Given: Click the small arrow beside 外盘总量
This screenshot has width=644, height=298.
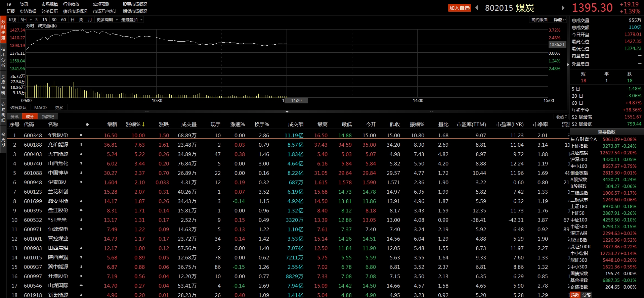Looking at the screenshot, I should click(x=568, y=64).
